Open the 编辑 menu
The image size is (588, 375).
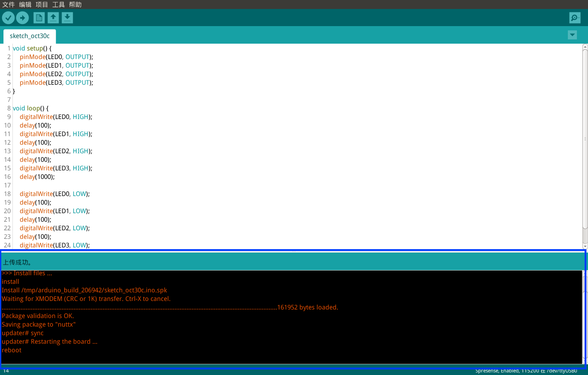25,4
